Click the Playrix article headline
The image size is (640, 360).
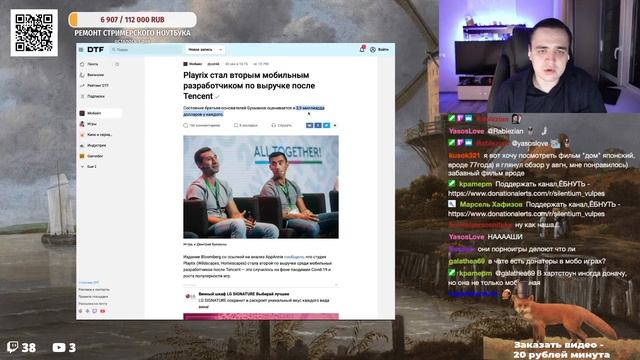249,86
